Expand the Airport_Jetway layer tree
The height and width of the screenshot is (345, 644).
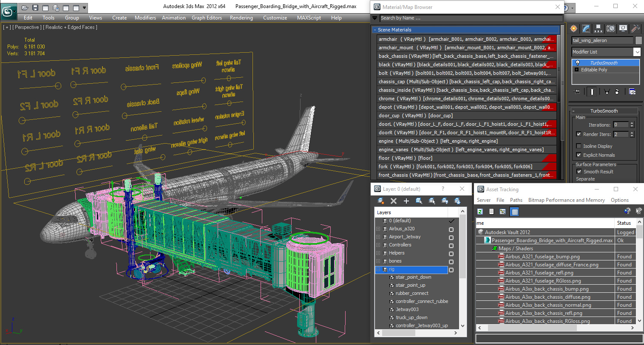[x=378, y=237]
